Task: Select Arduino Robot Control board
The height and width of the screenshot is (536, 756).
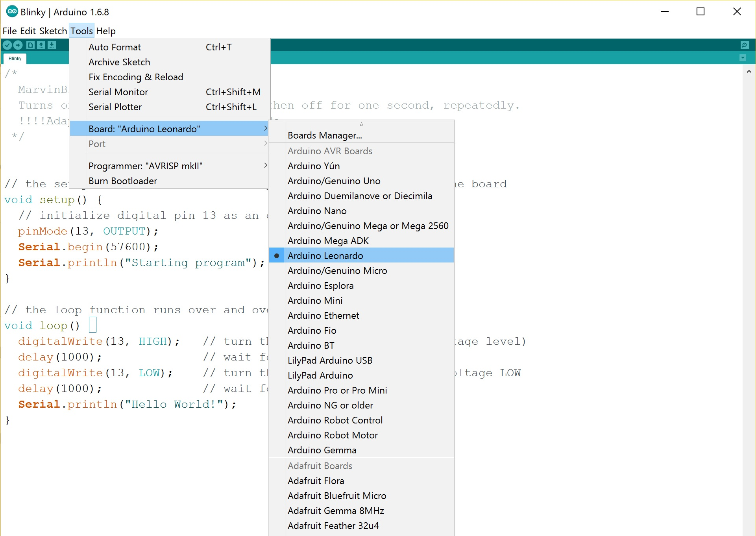Action: [x=361, y=420]
